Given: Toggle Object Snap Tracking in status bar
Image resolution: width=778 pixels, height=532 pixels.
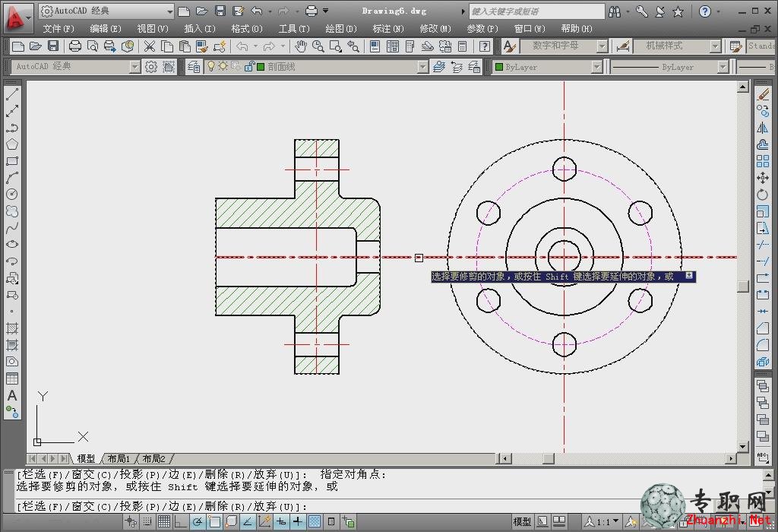Looking at the screenshot, I should click(x=248, y=521).
